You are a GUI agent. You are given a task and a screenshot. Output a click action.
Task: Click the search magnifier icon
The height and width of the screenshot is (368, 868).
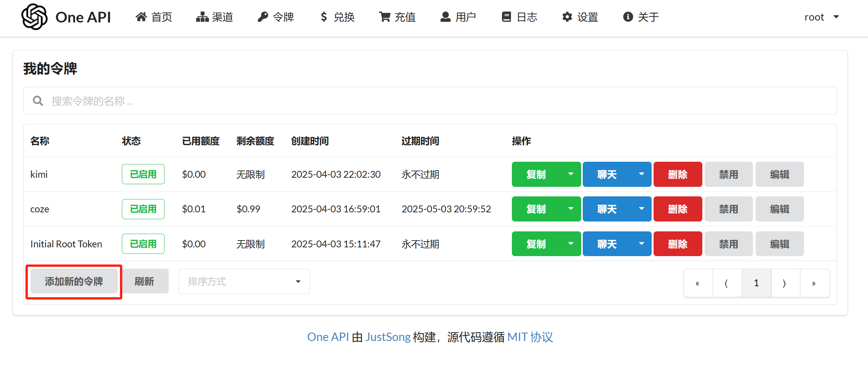tap(38, 101)
